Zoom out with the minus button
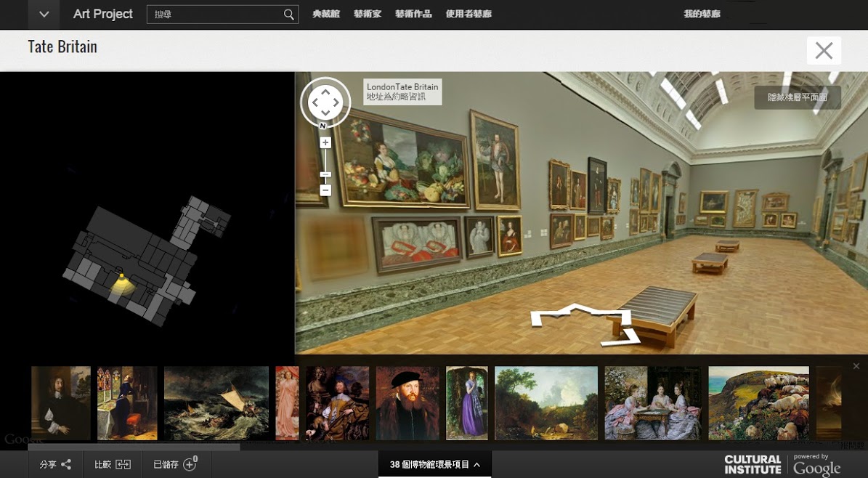This screenshot has width=868, height=478. tap(325, 190)
